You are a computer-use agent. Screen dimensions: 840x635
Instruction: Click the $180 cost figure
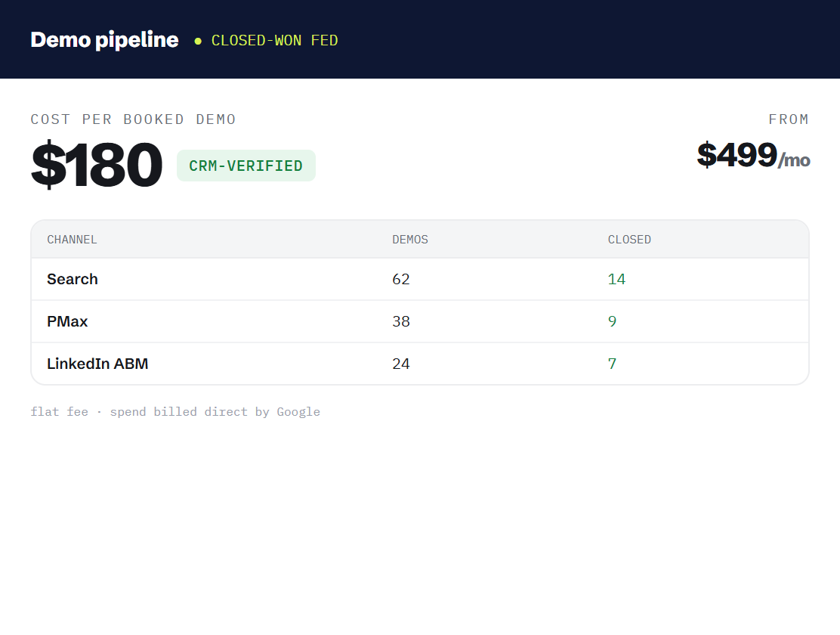(x=97, y=165)
